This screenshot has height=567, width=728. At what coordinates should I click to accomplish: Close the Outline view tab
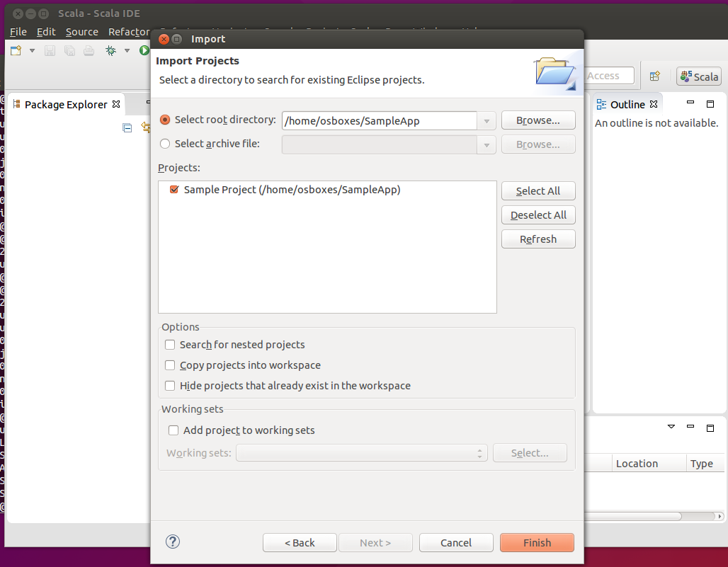[x=654, y=104]
